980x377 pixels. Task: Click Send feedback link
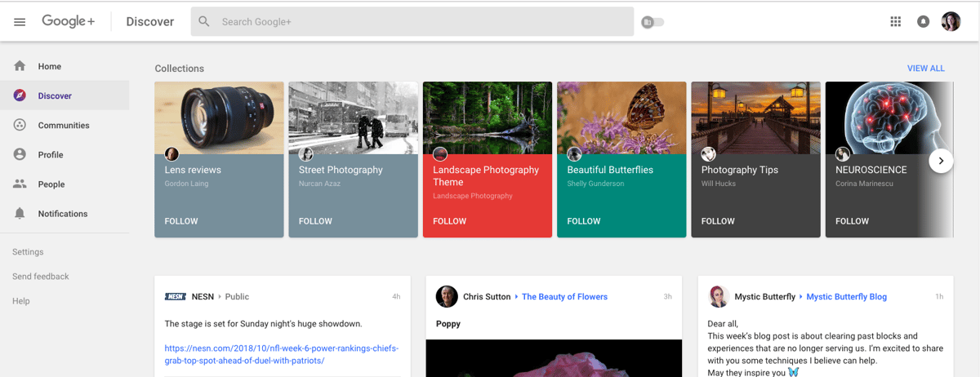[41, 277]
